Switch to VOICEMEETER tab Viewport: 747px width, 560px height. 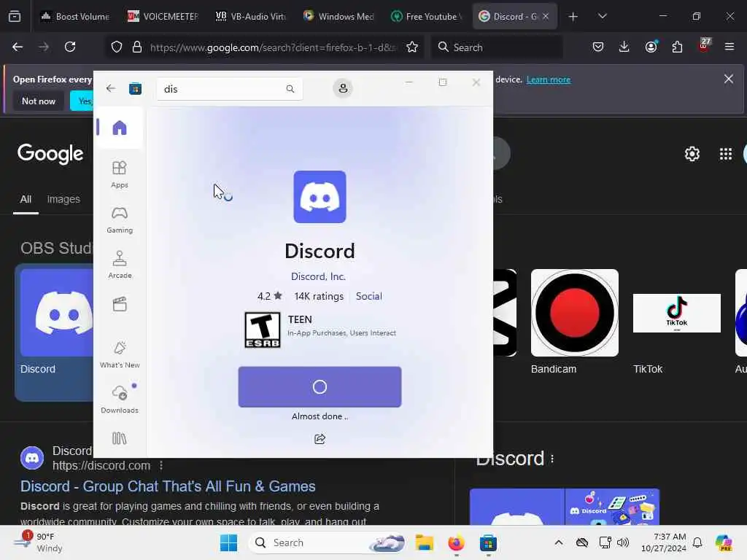pos(163,16)
